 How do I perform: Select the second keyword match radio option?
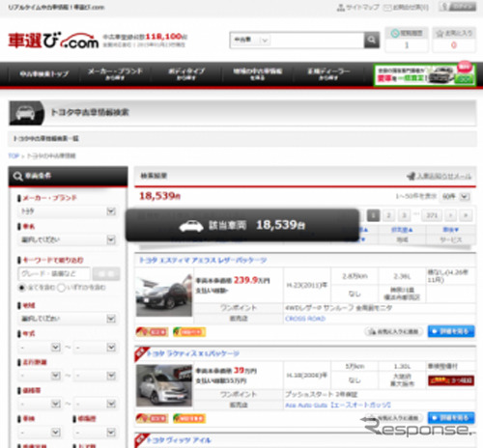[61, 288]
